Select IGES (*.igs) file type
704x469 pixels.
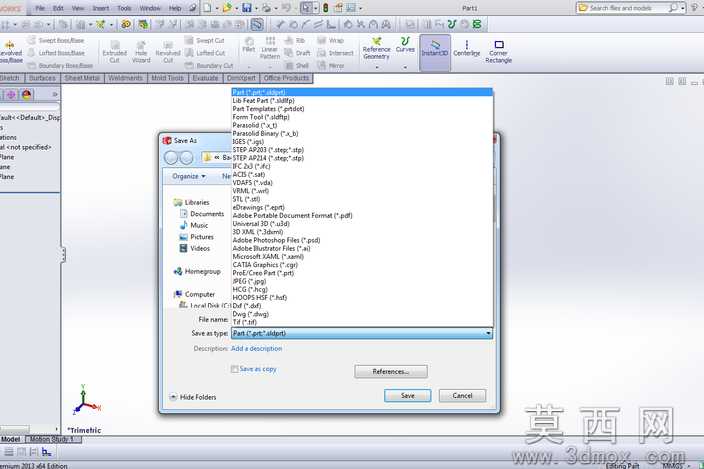tap(362, 142)
